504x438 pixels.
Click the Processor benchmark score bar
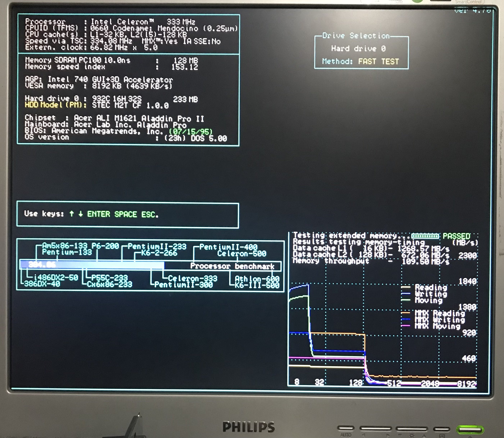pyautogui.click(x=92, y=265)
